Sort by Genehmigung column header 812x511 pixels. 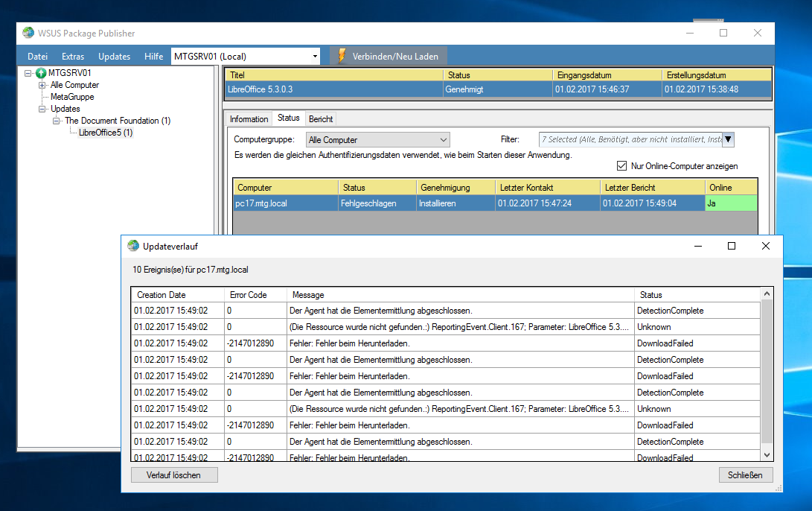click(x=455, y=188)
